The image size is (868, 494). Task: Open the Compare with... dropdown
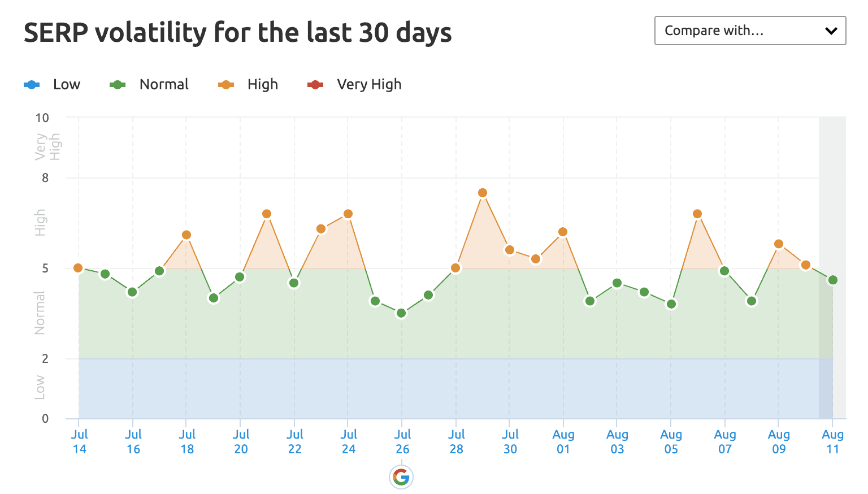[x=750, y=31]
